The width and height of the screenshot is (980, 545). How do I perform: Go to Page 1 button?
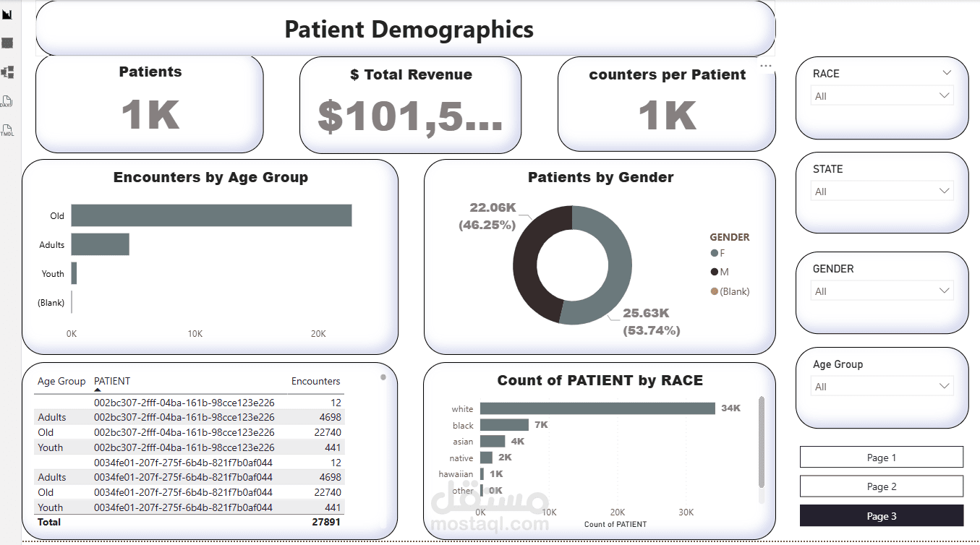click(882, 457)
